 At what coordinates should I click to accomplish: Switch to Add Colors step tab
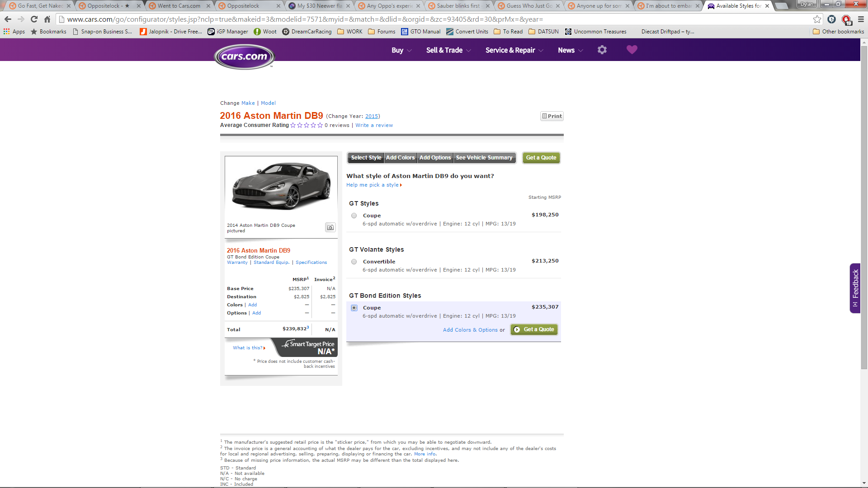[x=400, y=158]
